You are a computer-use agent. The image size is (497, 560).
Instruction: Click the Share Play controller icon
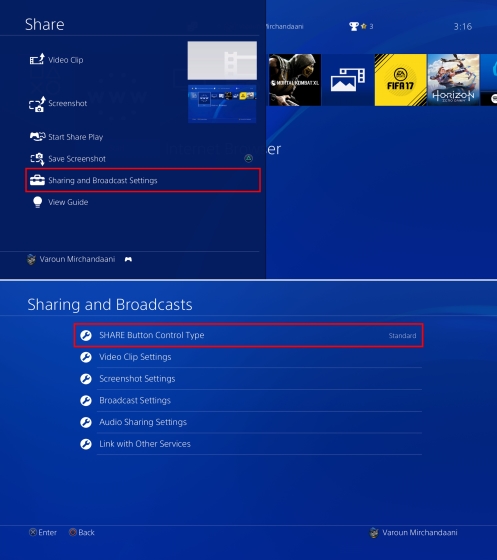(x=37, y=136)
